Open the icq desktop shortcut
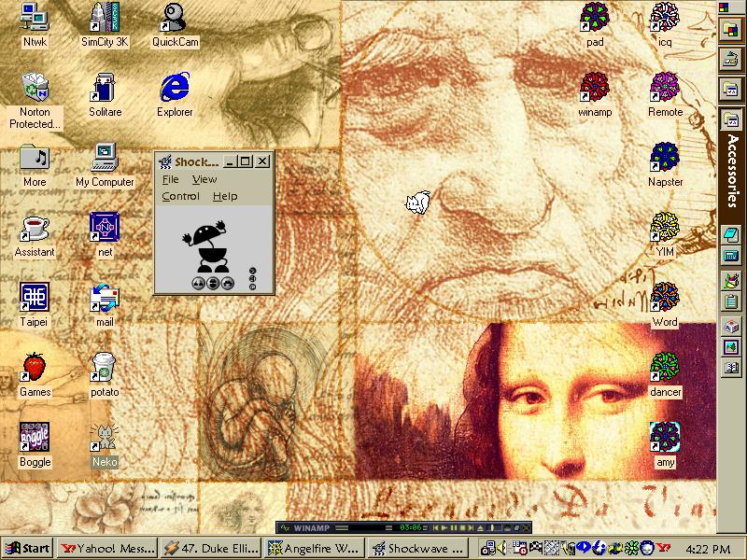This screenshot has height=560, width=747. pyautogui.click(x=665, y=18)
